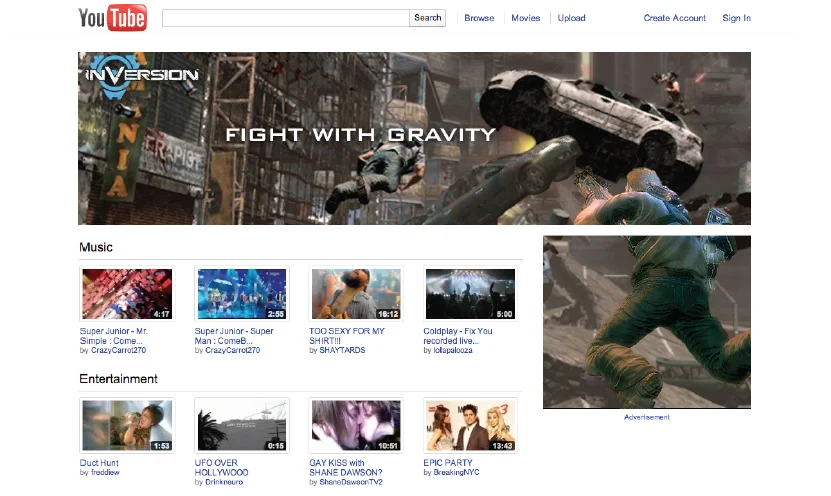Screen dimensions: 831x496
Task: Open the GAY KISS with SHANE DAWSON thumbnail
Action: (x=356, y=426)
